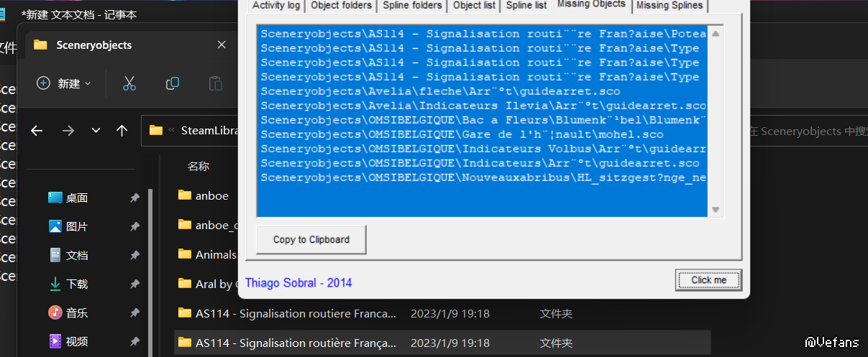Select the Indicateurs Volbus missing object line

point(483,149)
